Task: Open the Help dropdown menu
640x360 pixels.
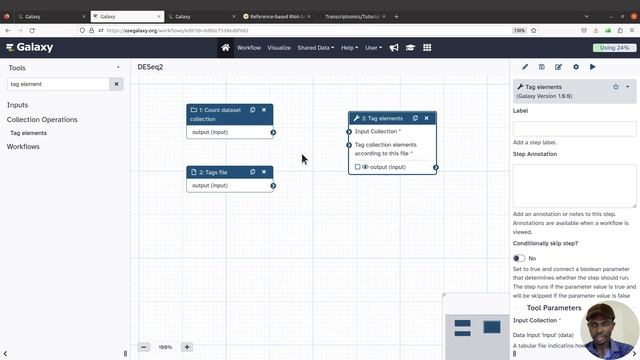Action: click(349, 48)
